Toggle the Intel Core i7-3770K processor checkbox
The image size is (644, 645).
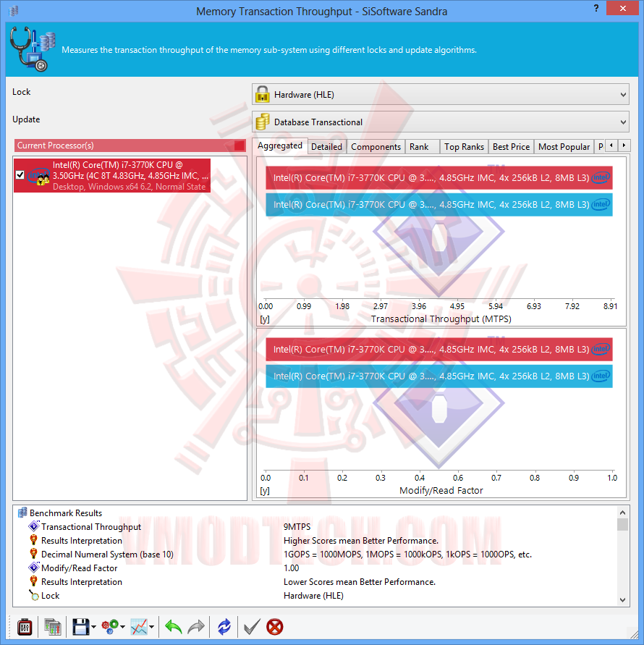(20, 175)
